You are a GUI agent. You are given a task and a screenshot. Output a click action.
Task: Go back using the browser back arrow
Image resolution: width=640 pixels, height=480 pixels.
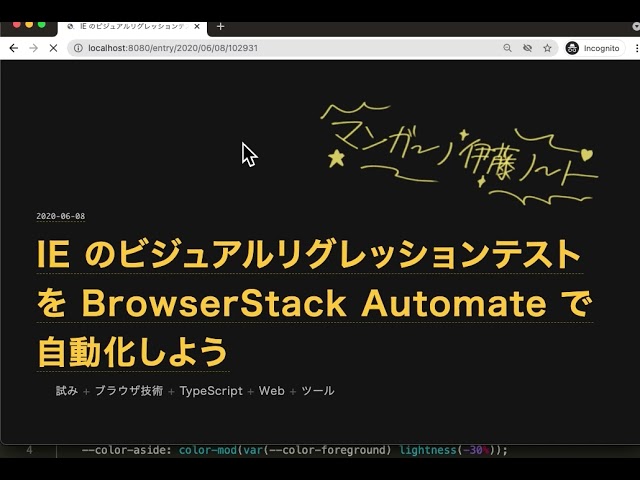(13, 48)
